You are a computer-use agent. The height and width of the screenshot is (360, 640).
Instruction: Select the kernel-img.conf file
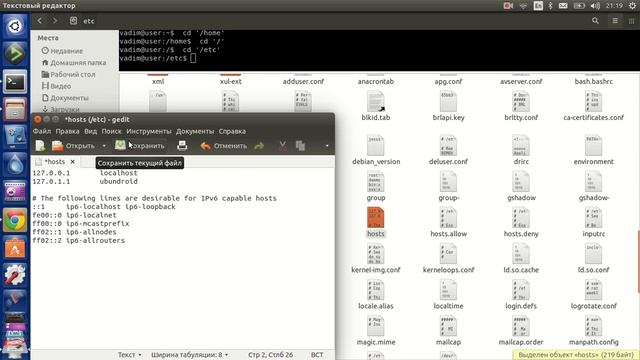coord(376,259)
